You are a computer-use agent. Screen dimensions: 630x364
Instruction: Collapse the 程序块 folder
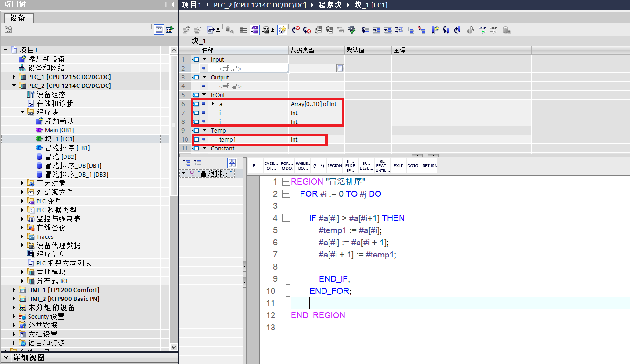22,112
